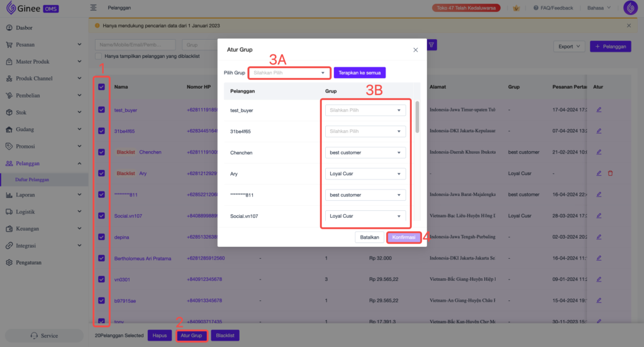Open the Grup filter dropdown
This screenshot has width=644, height=347.
(x=199, y=45)
